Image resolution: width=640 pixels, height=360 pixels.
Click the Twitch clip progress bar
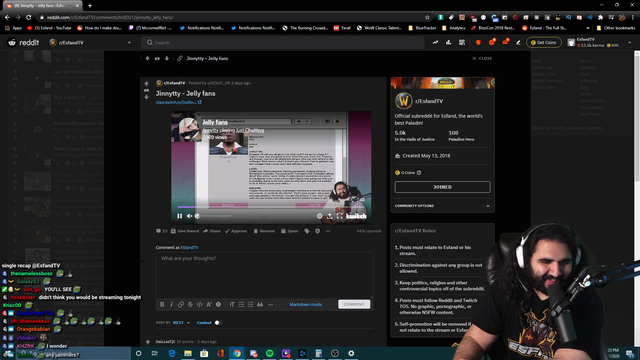271,207
